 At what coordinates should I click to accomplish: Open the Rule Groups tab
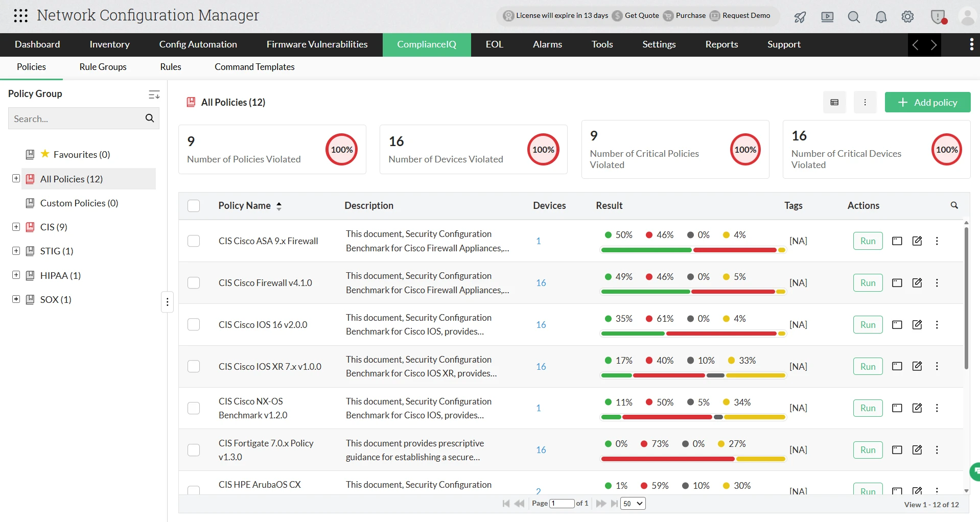point(103,67)
